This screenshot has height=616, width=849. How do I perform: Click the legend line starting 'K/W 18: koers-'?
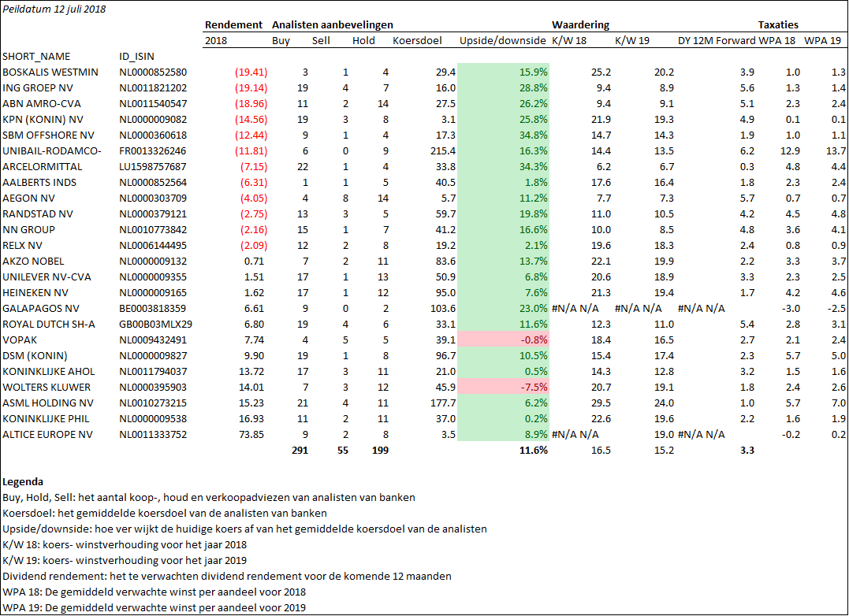pyautogui.click(x=125, y=544)
